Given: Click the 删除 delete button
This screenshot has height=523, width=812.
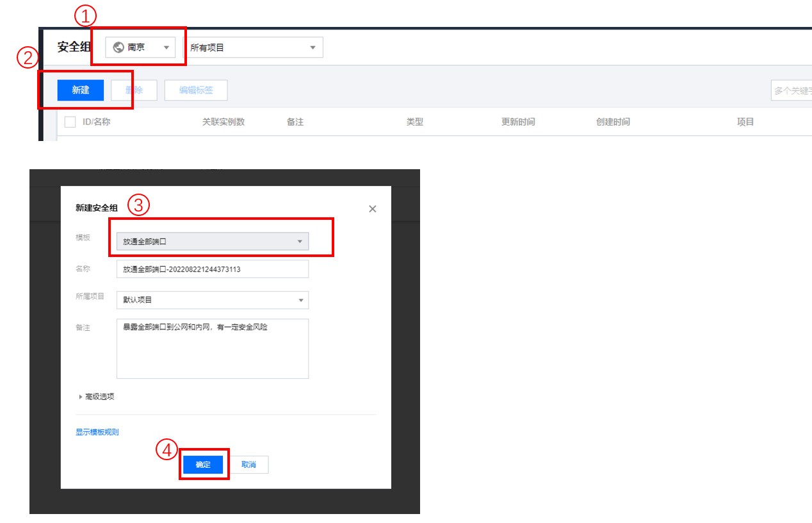Looking at the screenshot, I should (134, 90).
